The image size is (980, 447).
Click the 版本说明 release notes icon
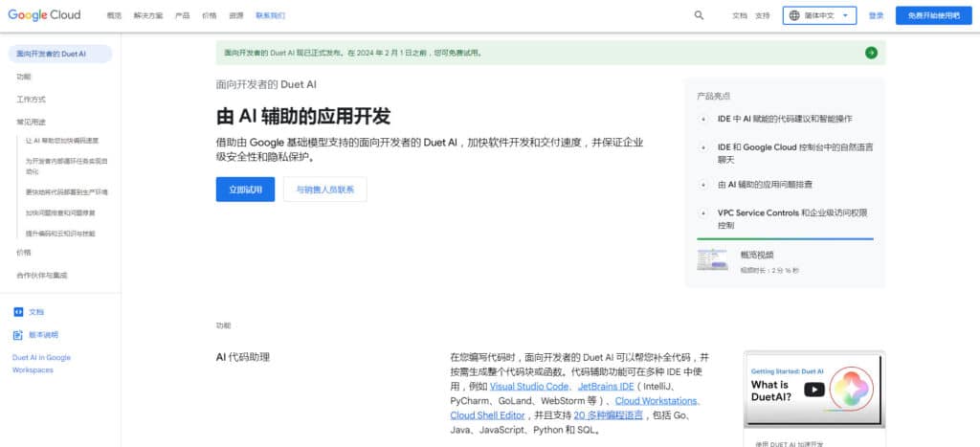click(x=18, y=335)
